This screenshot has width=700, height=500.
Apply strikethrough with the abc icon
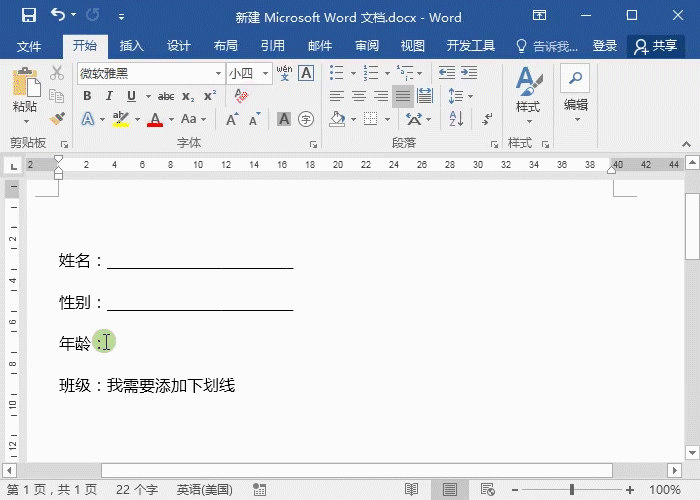click(166, 96)
